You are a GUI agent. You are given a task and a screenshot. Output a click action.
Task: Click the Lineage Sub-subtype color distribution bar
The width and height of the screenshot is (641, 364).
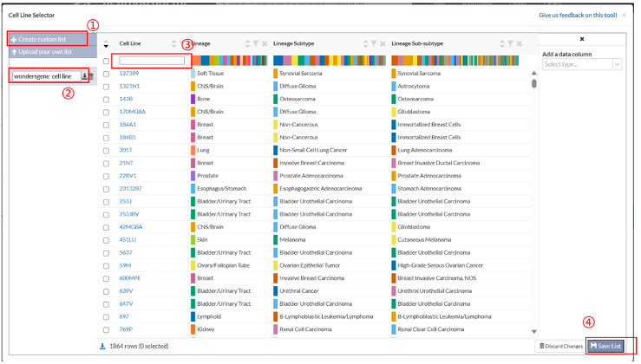pos(455,61)
